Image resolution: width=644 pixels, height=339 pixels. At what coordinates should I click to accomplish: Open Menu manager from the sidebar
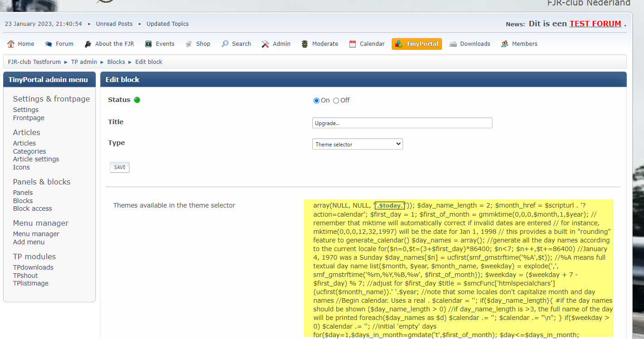(36, 233)
